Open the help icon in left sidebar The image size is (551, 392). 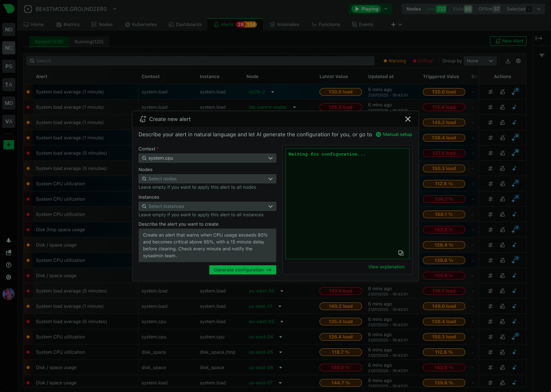click(8, 265)
